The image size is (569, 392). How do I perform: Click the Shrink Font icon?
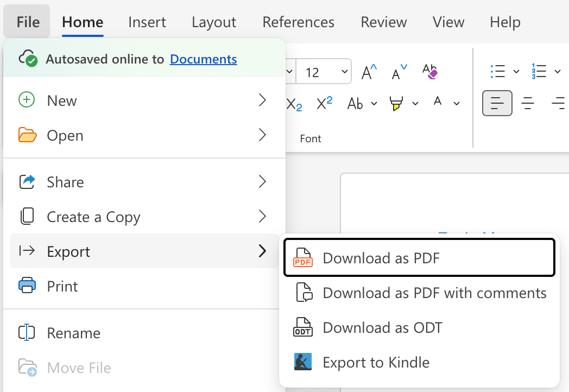pos(397,71)
